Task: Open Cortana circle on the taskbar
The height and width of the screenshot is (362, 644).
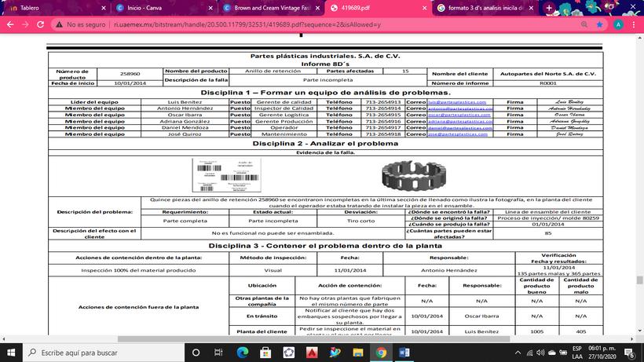Action: [x=196, y=353]
